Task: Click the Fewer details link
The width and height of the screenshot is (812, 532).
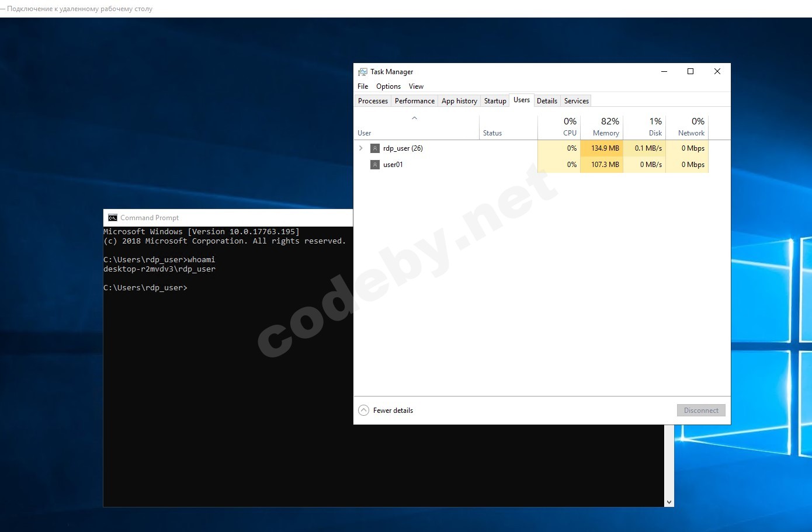Action: [x=393, y=411]
